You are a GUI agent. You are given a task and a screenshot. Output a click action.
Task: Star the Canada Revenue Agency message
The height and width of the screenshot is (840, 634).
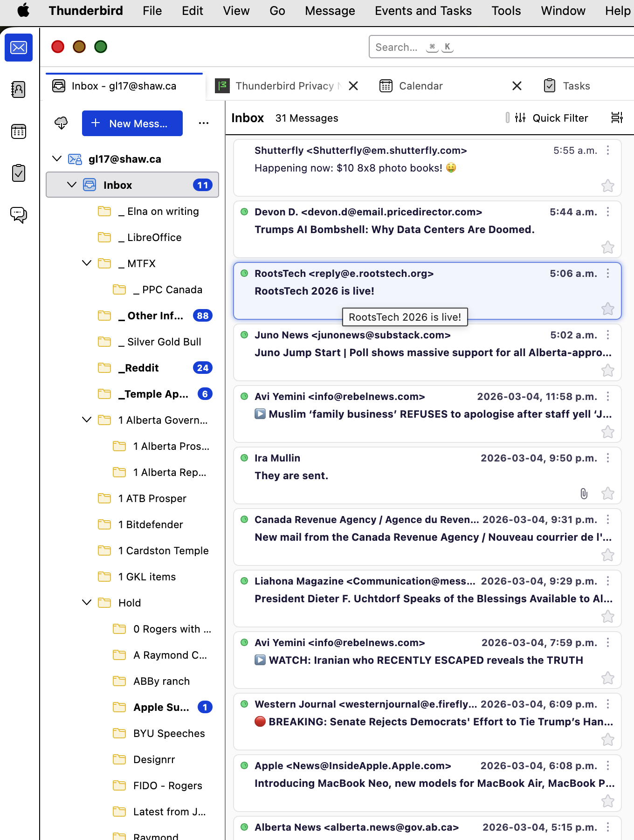(x=608, y=555)
